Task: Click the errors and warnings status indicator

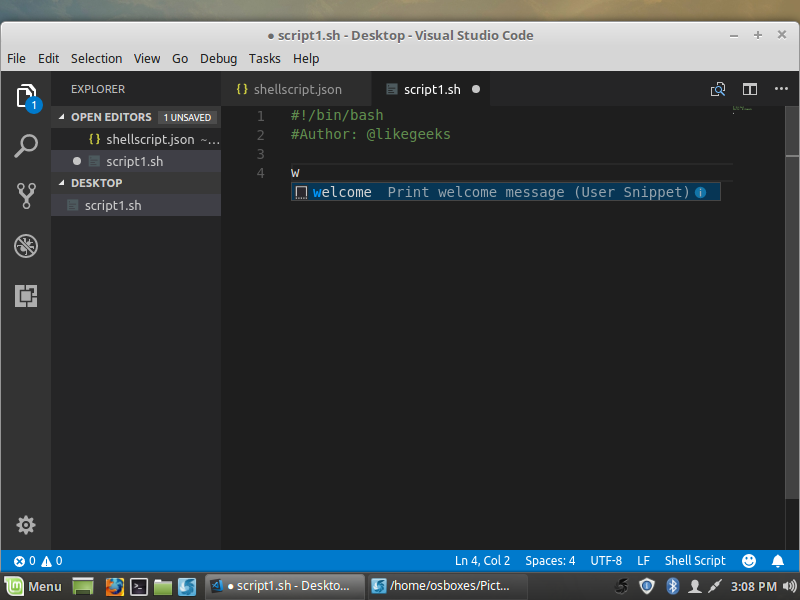Action: pos(38,561)
